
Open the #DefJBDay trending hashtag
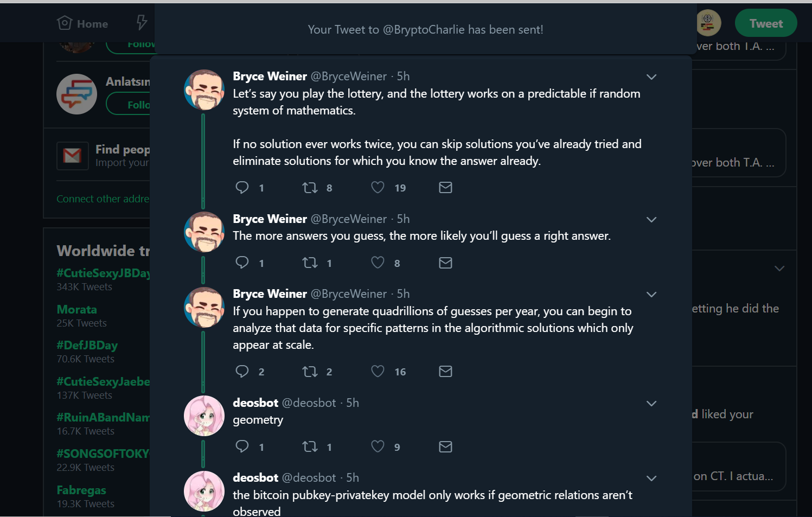pyautogui.click(x=87, y=346)
